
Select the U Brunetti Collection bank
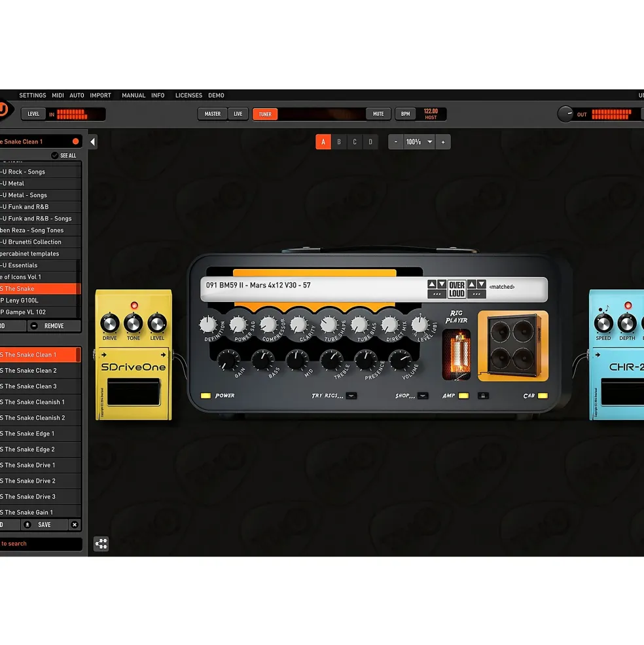click(41, 242)
